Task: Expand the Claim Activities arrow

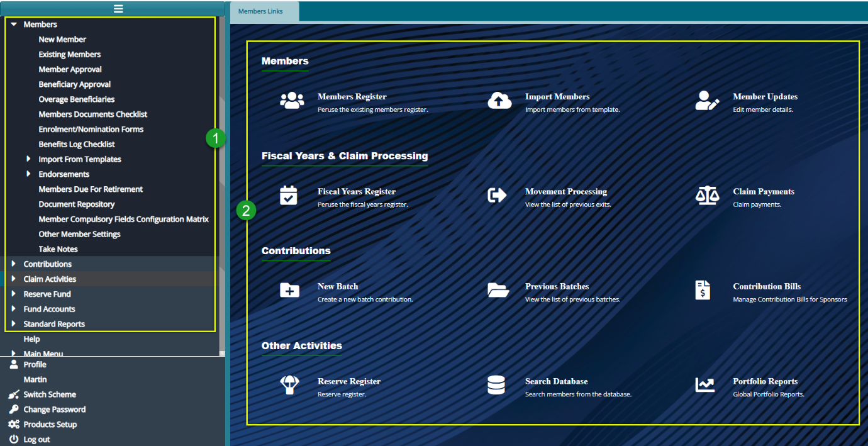Action: (x=13, y=279)
